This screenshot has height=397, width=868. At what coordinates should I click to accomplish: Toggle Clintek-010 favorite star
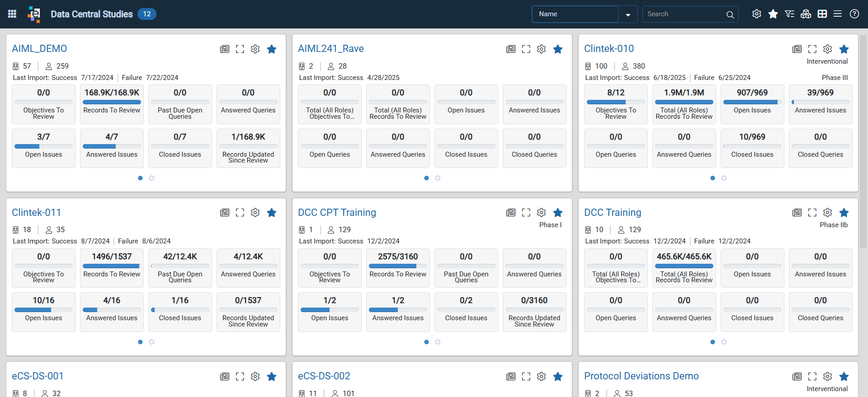pyautogui.click(x=844, y=49)
